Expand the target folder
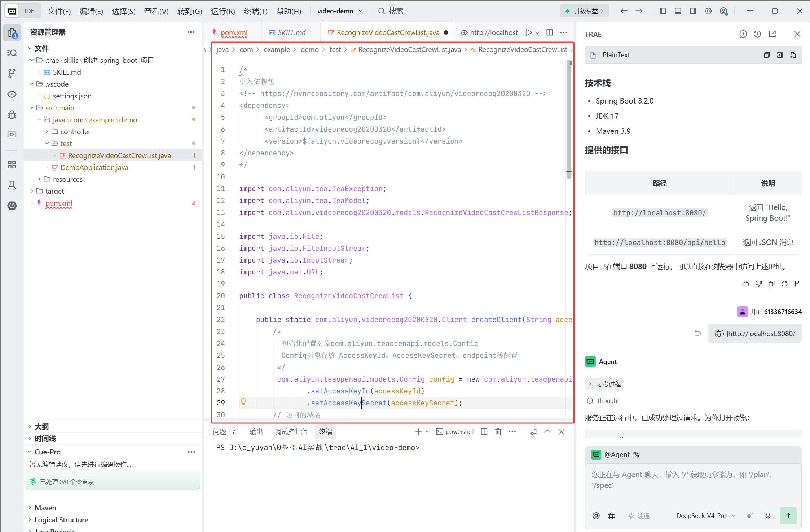 [32, 191]
